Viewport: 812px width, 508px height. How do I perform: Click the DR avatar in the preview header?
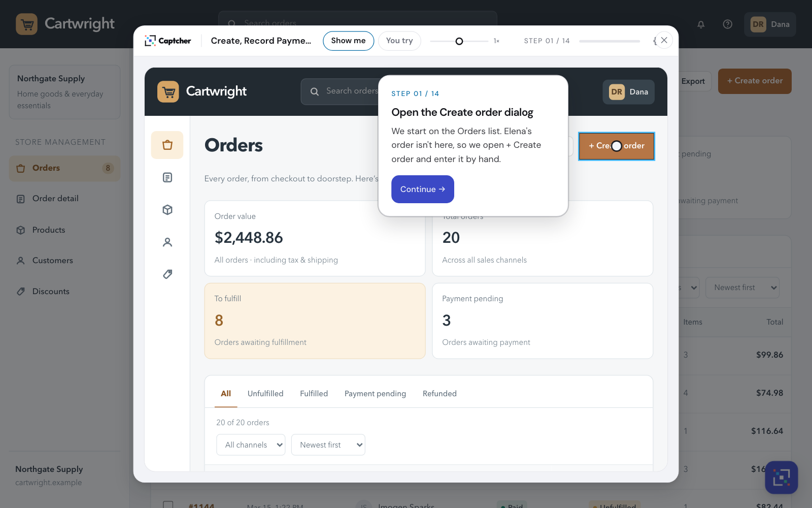tap(617, 92)
